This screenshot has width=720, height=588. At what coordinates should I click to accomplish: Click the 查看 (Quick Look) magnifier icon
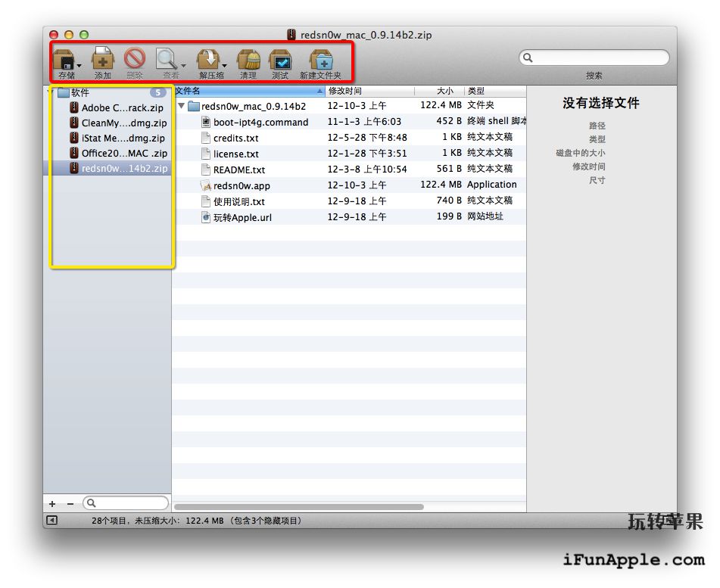point(166,59)
